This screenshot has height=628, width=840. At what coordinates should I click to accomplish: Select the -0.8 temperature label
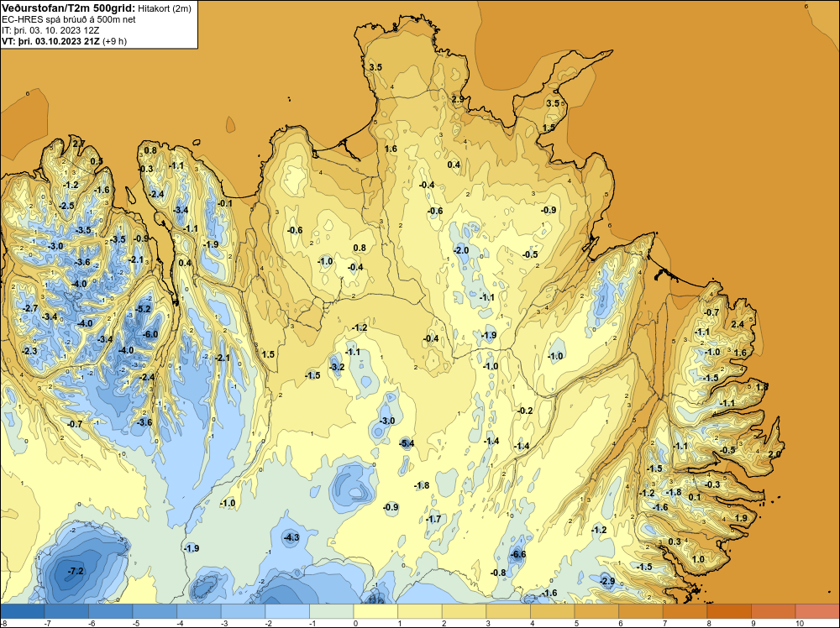click(498, 573)
